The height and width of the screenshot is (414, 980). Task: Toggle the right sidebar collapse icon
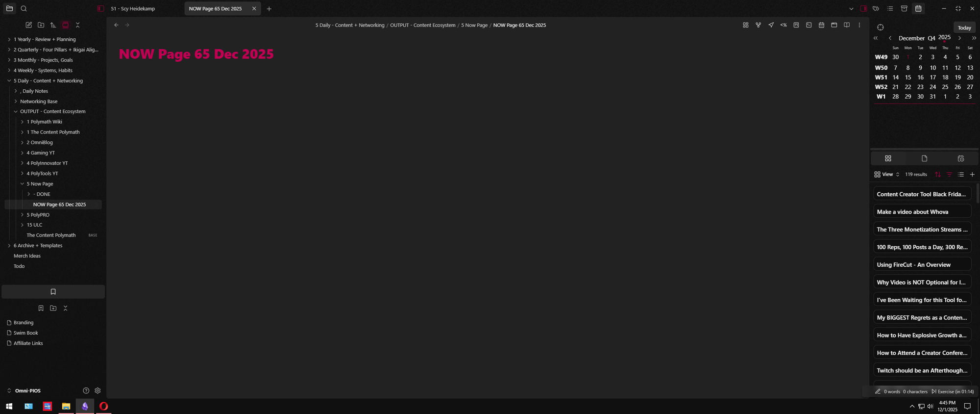tap(863, 8)
